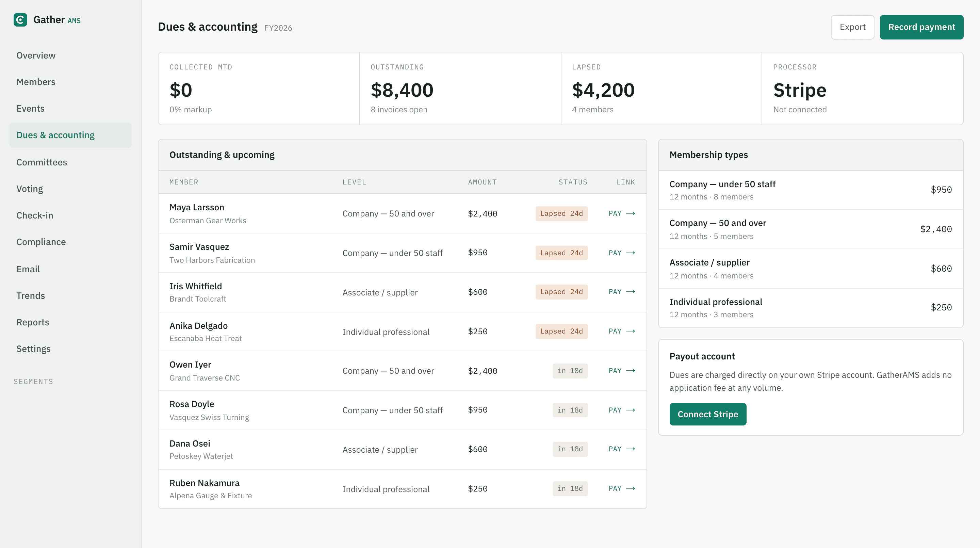This screenshot has width=980, height=548.
Task: Open the Overview page in sidebar
Action: point(70,55)
